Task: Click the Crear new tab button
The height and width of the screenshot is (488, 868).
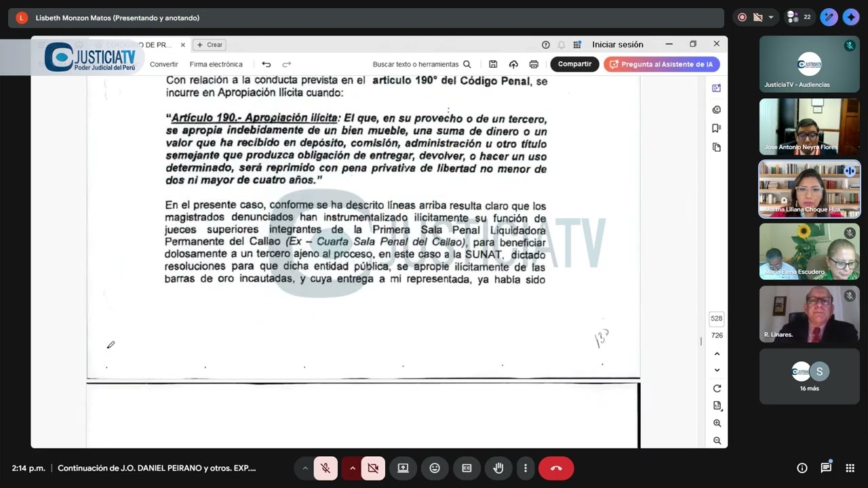Action: pos(210,45)
